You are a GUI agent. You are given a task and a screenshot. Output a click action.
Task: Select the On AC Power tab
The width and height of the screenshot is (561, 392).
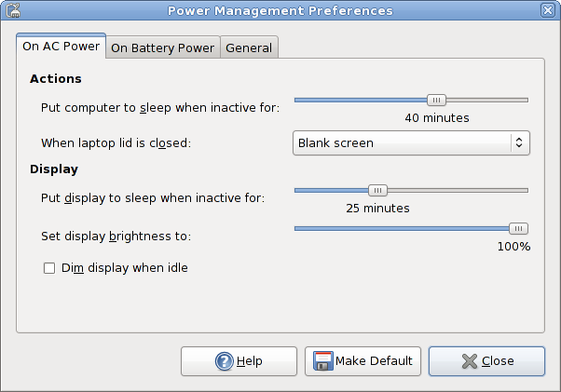(x=61, y=47)
